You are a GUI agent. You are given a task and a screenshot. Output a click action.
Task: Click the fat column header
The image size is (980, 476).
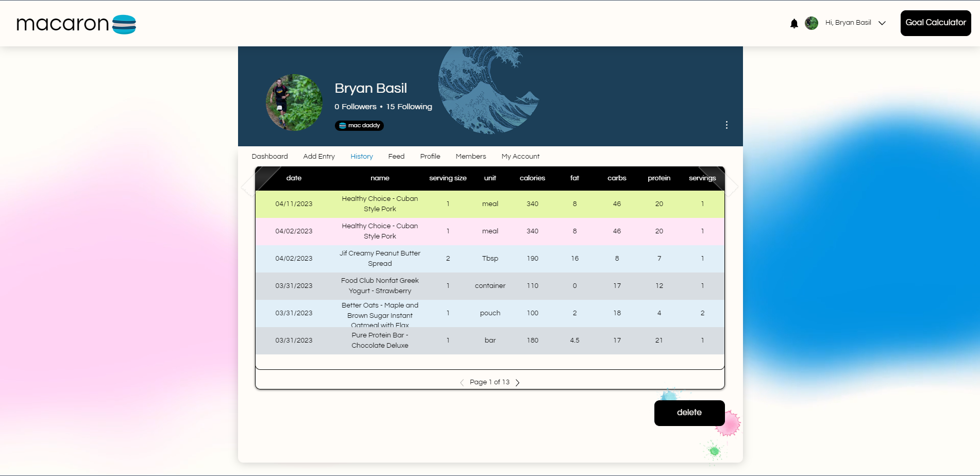coord(575,178)
